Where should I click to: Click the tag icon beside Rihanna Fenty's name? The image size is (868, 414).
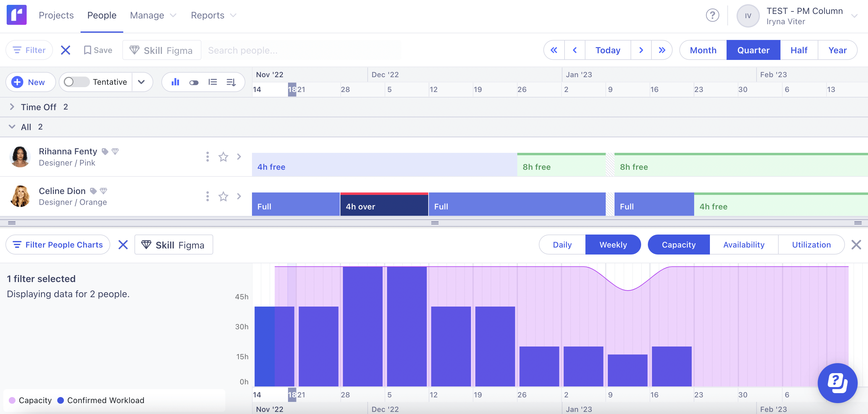[105, 151]
